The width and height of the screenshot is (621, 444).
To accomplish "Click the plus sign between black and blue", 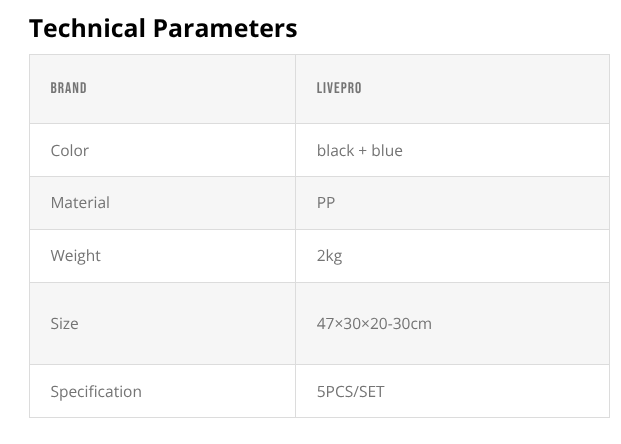I will 363,151.
